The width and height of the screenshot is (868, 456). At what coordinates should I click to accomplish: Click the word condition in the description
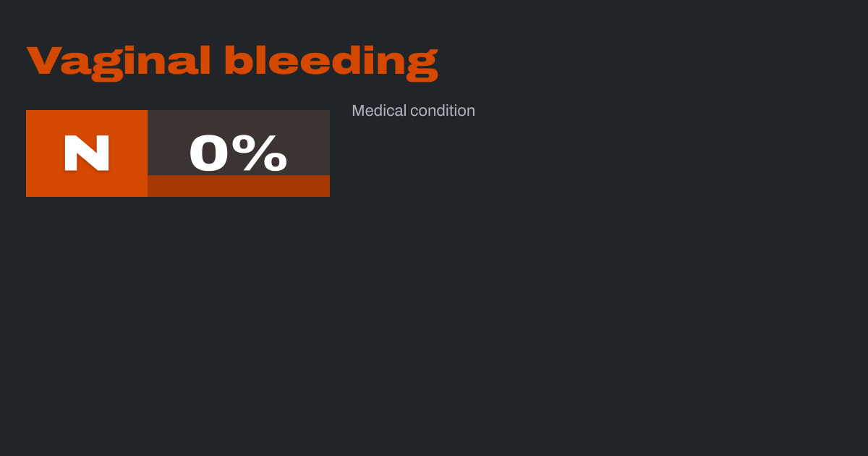coord(443,111)
